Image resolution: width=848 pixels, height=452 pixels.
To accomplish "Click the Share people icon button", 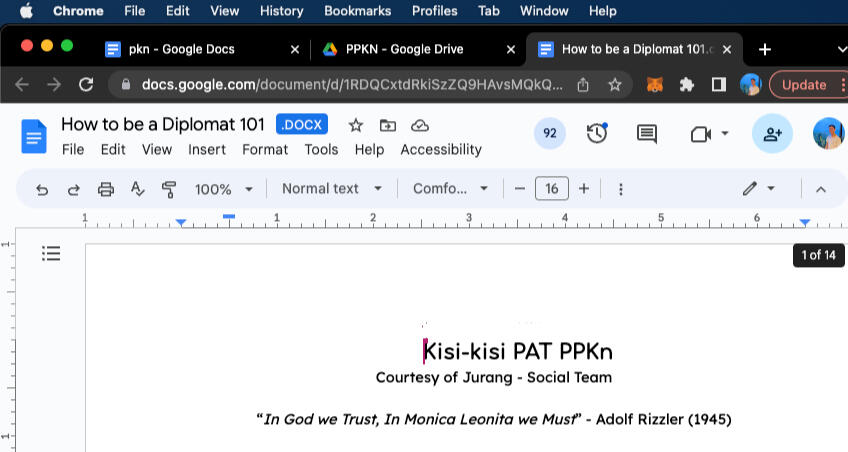I will click(772, 134).
